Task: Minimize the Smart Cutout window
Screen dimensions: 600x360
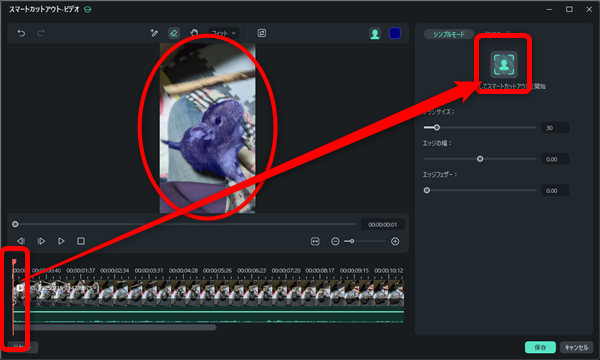Action: [549, 10]
